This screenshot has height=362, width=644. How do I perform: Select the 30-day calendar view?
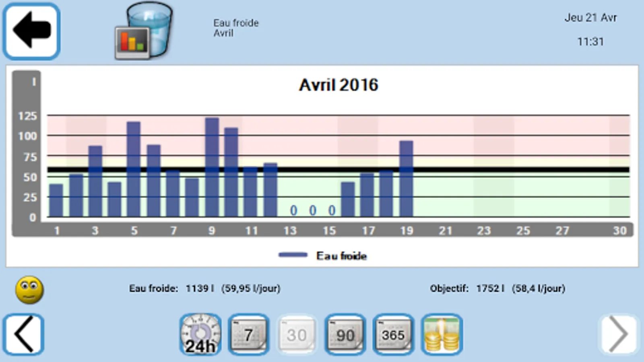click(297, 334)
